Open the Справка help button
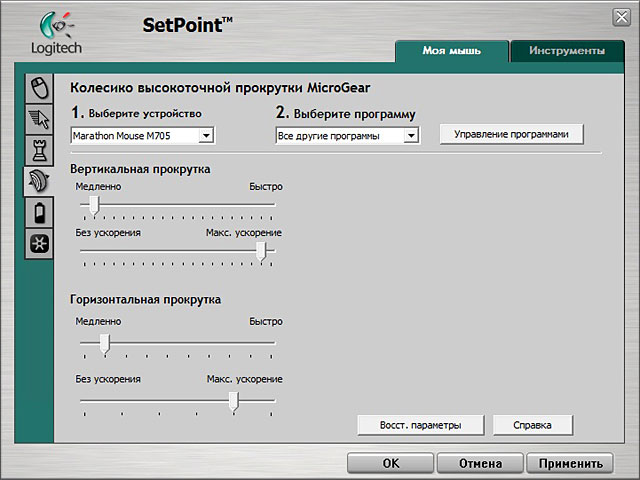This screenshot has width=640, height=480. (x=533, y=425)
